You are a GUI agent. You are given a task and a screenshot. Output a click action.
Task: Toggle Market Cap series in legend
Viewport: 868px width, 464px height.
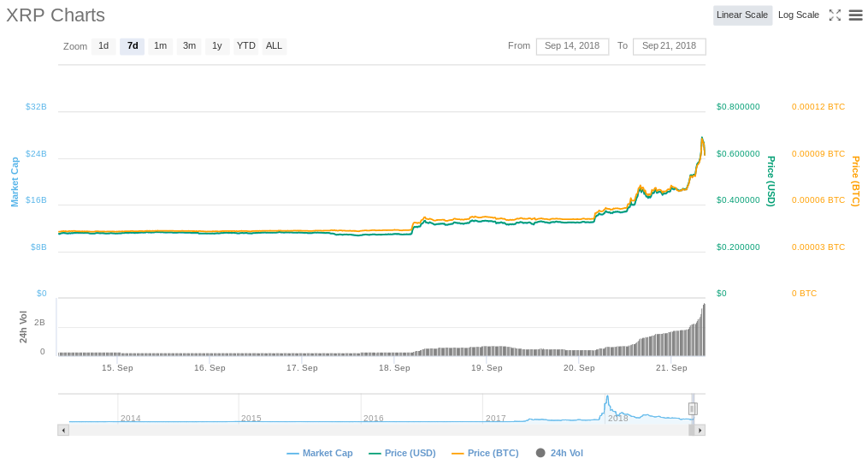point(320,453)
